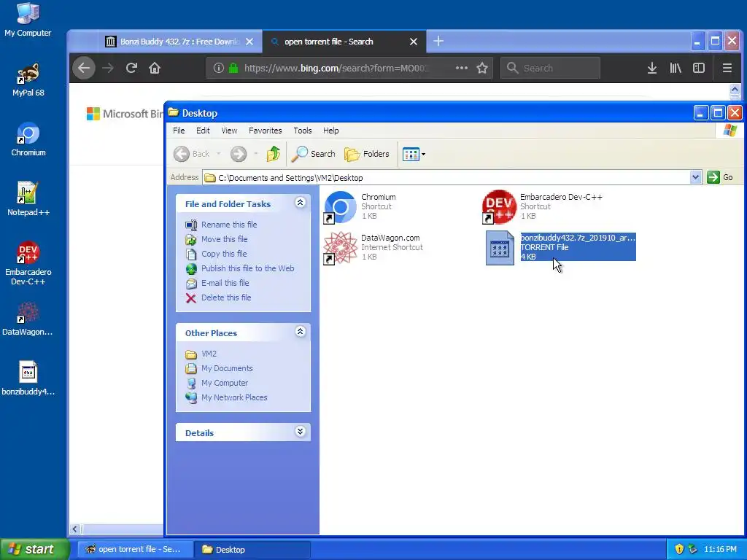Click Rename this file link
The image size is (747, 560).
(229, 225)
